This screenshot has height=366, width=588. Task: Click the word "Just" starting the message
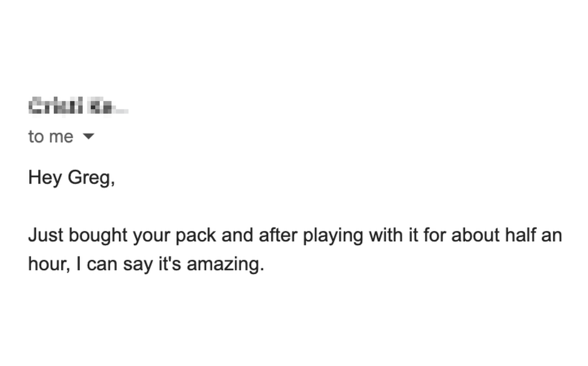46,235
